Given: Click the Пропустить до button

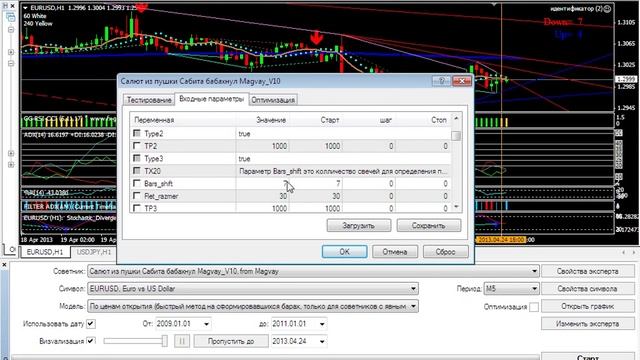Looking at the screenshot, I should point(231,341).
